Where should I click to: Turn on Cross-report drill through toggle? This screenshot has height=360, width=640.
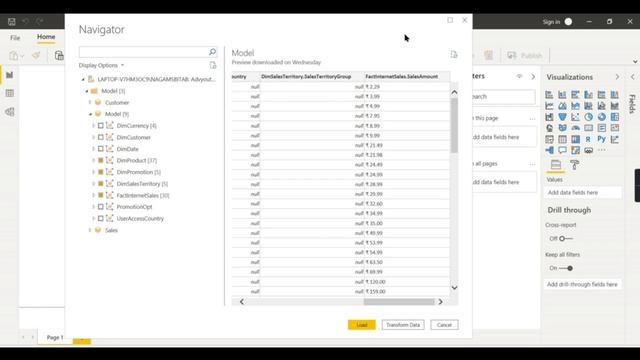click(x=566, y=238)
